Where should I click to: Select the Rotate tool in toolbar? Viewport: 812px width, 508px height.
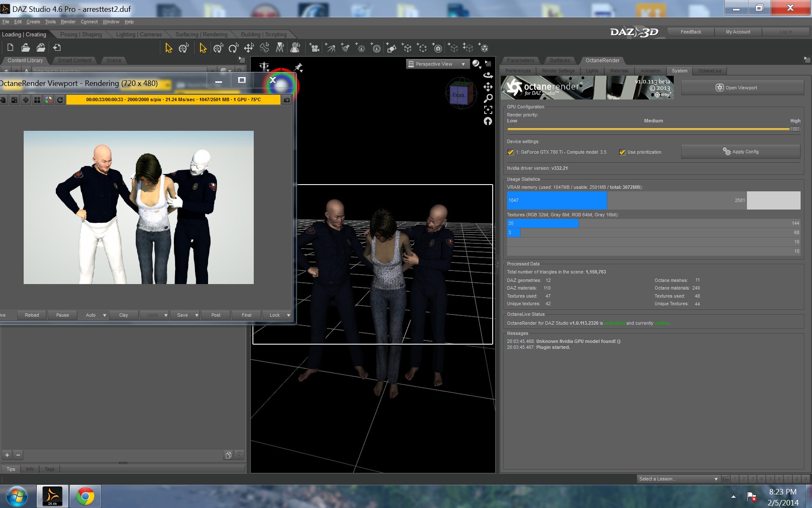click(x=233, y=48)
